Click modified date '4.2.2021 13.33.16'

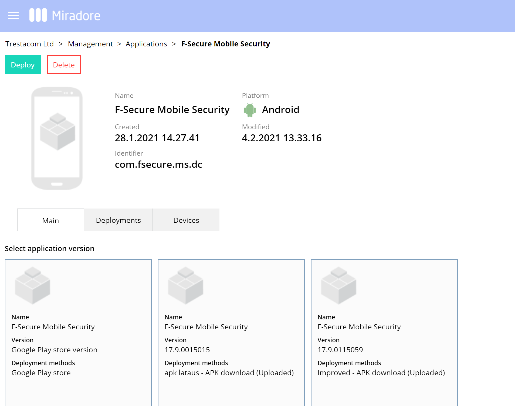282,138
